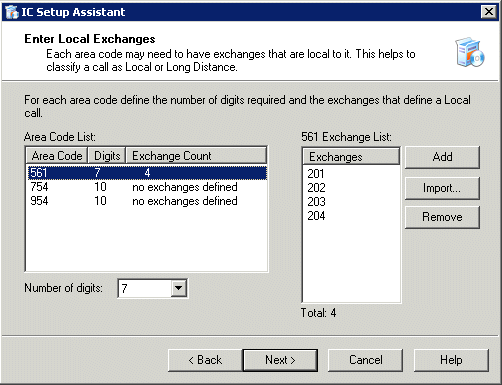Open the Import... exchanges dialog
Screen dimensions: 502x385
[x=442, y=188]
